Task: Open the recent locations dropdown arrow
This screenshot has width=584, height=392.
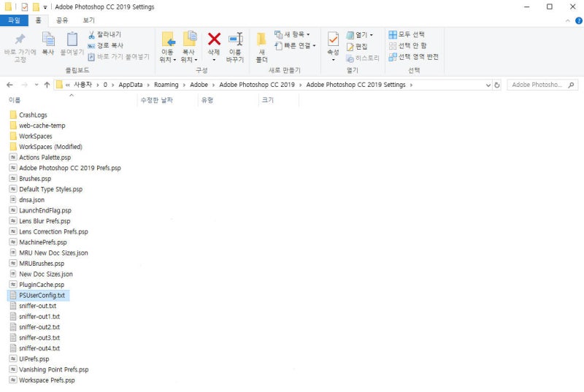Action: pos(36,85)
